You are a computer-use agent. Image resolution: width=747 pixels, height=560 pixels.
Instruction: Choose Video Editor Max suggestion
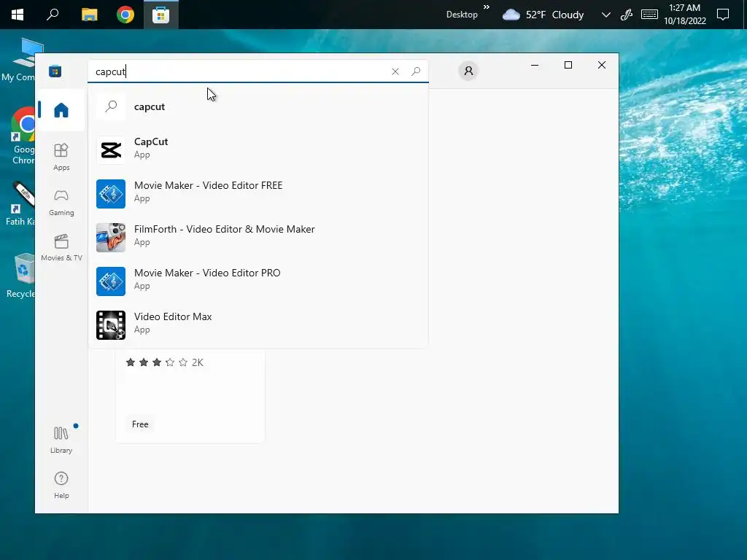[x=258, y=324]
